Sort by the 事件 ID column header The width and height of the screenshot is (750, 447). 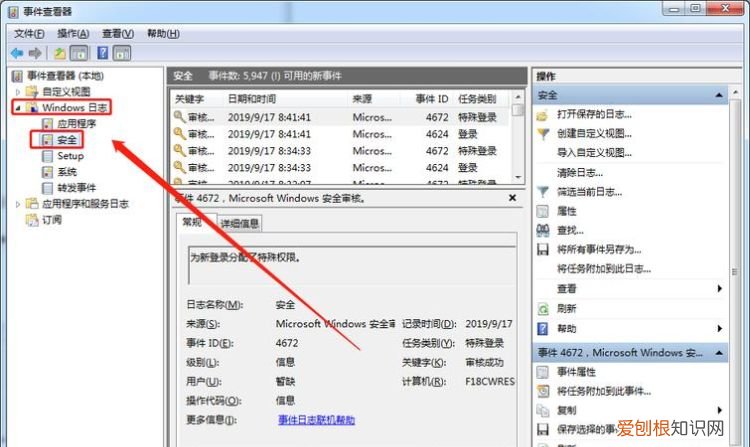pos(431,99)
